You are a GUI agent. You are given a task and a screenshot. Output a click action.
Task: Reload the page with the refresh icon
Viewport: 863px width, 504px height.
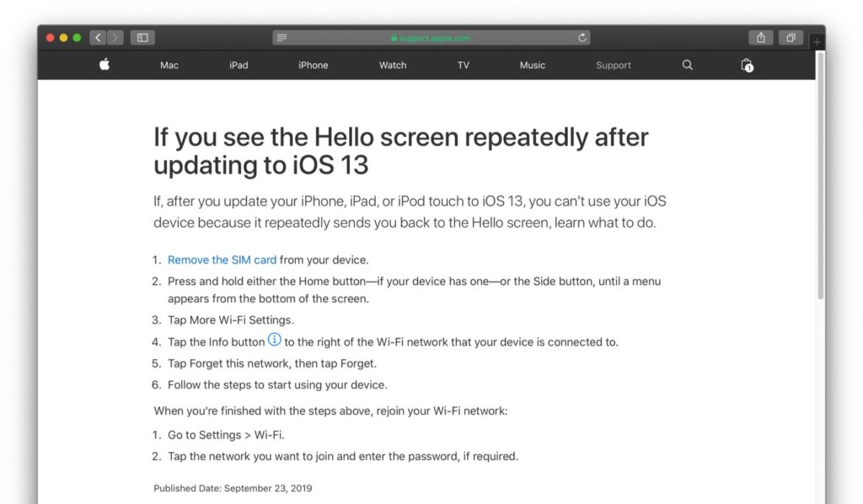click(x=582, y=37)
